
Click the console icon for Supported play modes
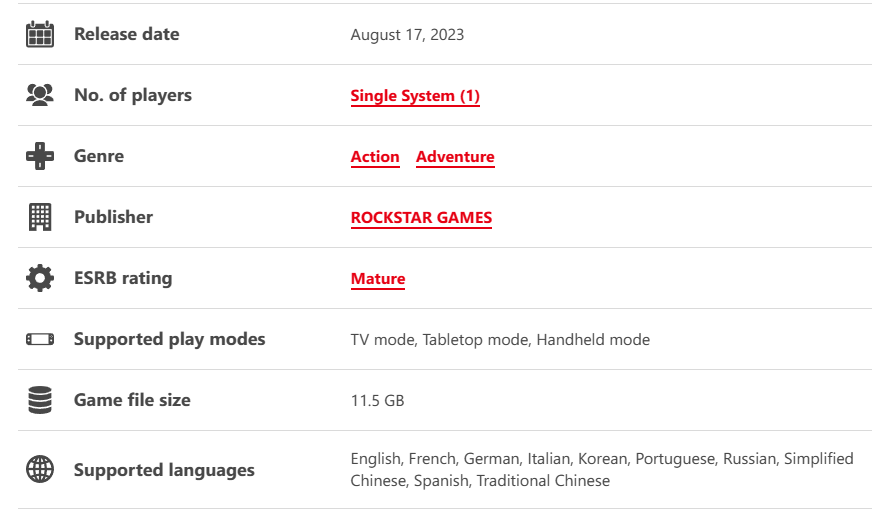[x=40, y=339]
